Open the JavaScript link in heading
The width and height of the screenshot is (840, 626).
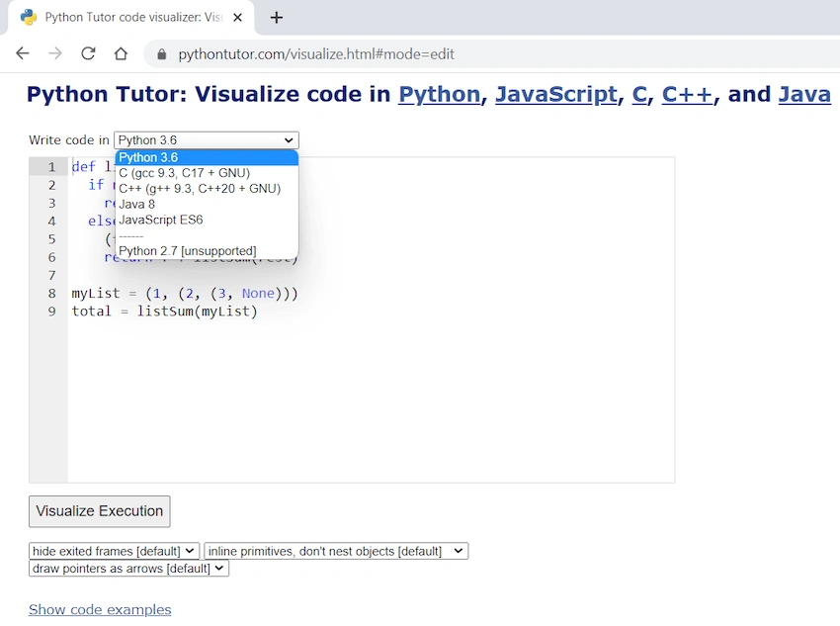coord(556,94)
